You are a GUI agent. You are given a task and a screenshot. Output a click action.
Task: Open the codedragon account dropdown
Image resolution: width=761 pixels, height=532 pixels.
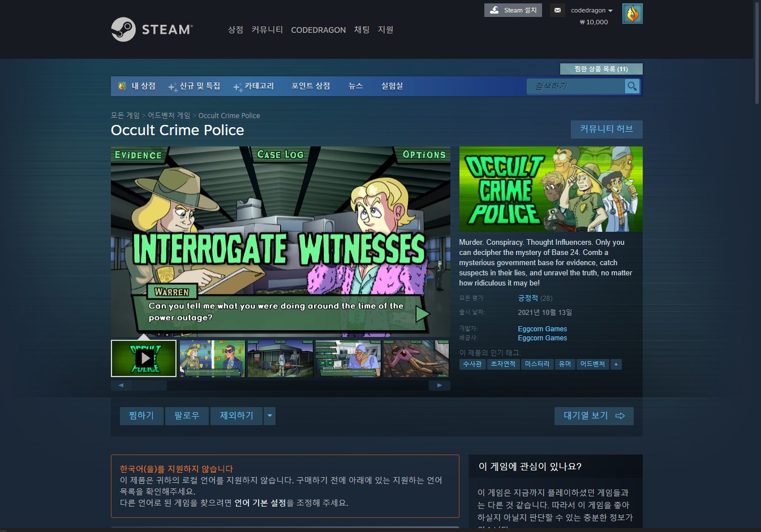[x=592, y=10]
